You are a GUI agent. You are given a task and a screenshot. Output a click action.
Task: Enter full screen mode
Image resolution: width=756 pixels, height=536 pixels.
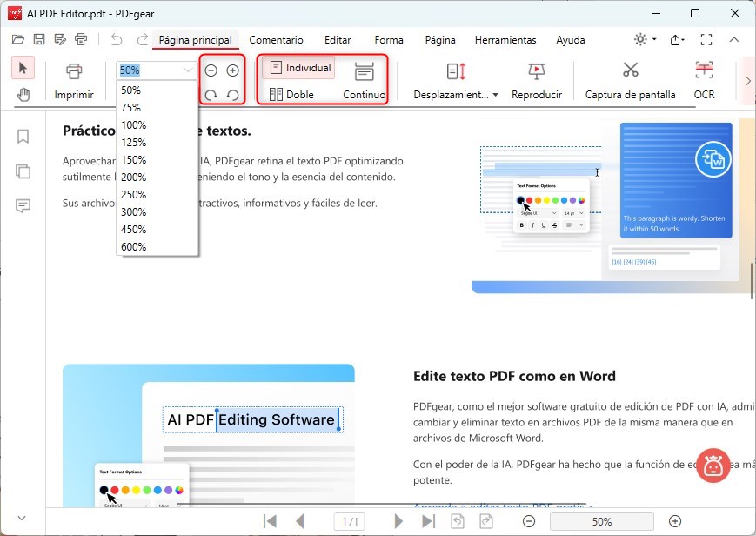706,39
